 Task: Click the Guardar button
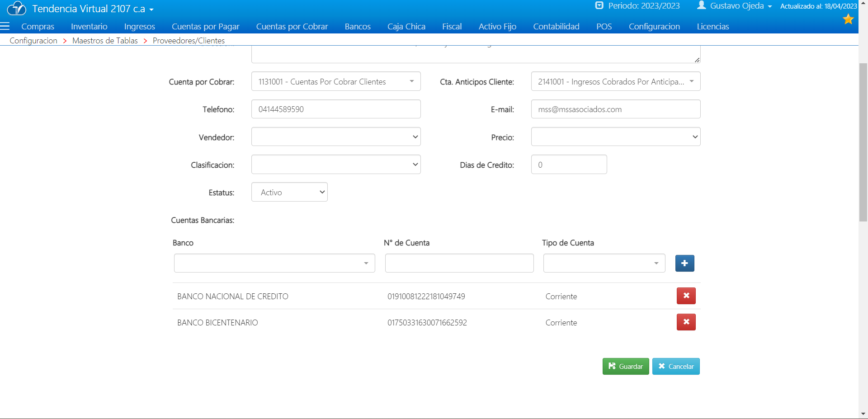pos(626,366)
